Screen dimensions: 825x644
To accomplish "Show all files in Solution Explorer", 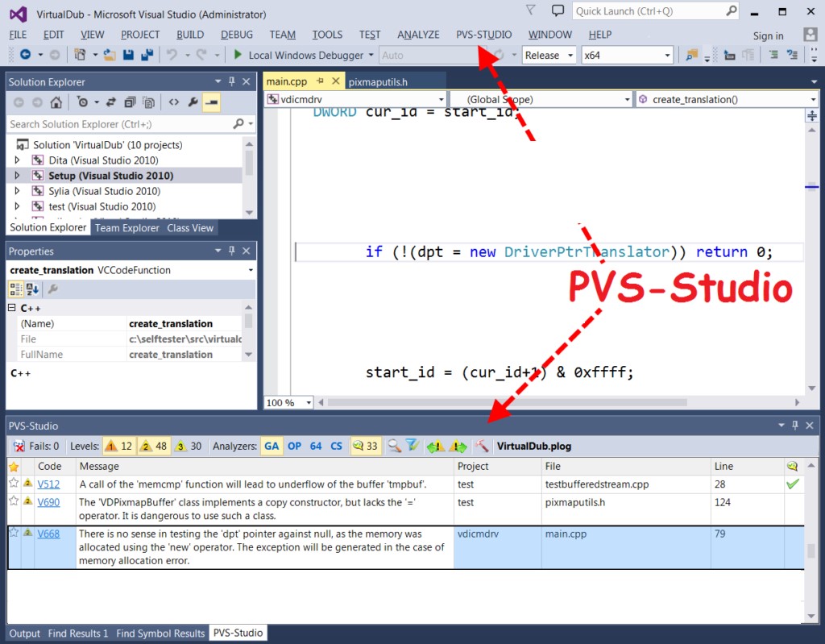I will [x=149, y=102].
